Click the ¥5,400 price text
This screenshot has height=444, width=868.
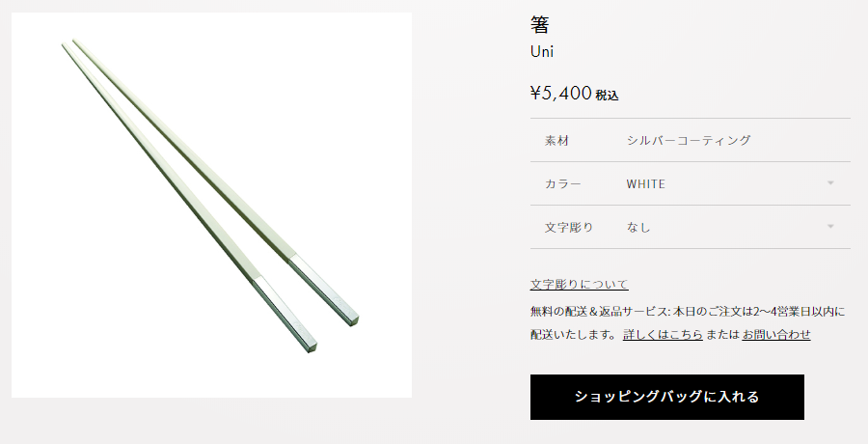click(560, 93)
